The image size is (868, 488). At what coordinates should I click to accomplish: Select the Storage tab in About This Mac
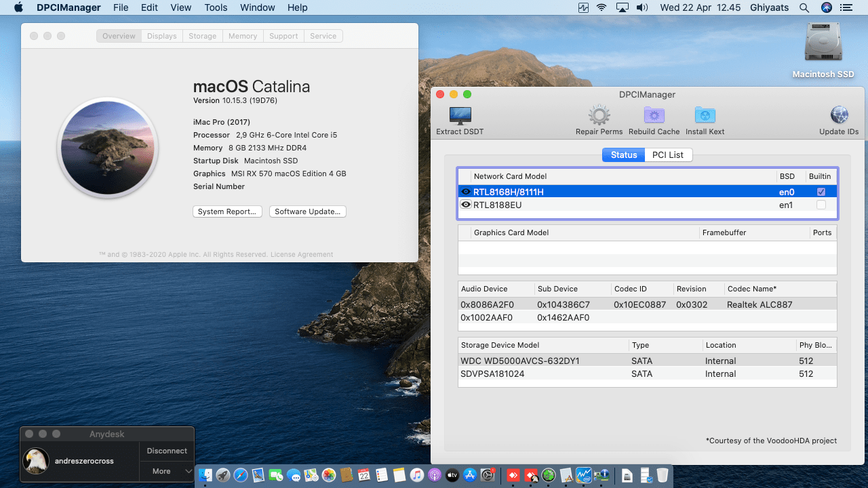tap(202, 36)
